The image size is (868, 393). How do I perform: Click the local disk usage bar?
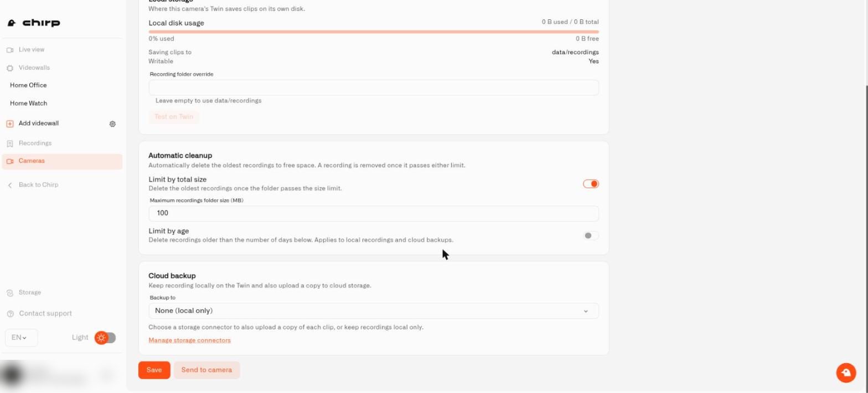[x=374, y=32]
